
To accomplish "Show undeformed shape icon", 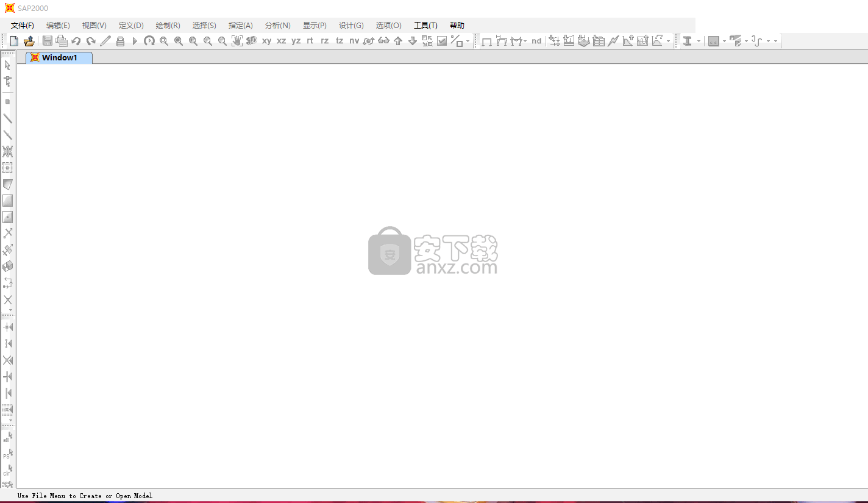I will click(x=486, y=41).
